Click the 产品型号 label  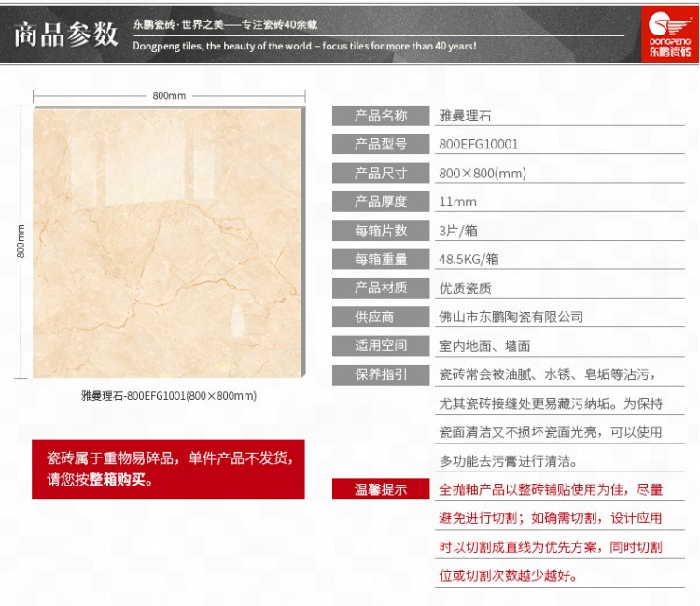coord(381,144)
